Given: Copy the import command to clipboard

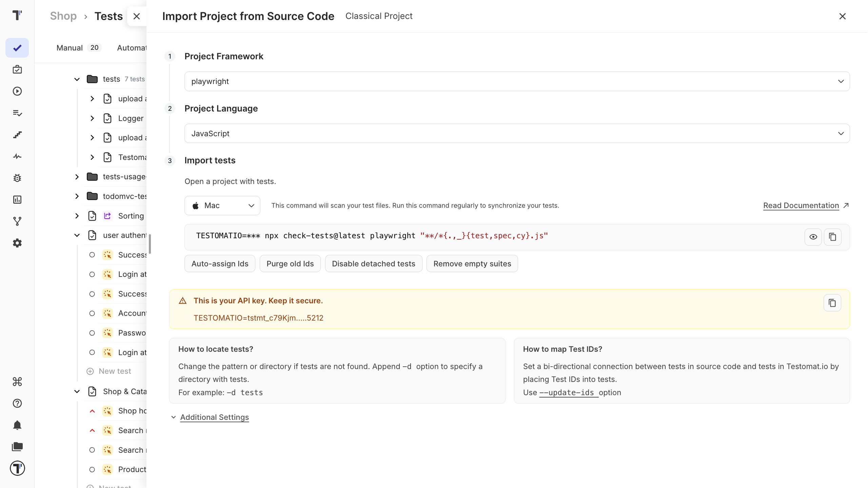Looking at the screenshot, I should coord(832,237).
